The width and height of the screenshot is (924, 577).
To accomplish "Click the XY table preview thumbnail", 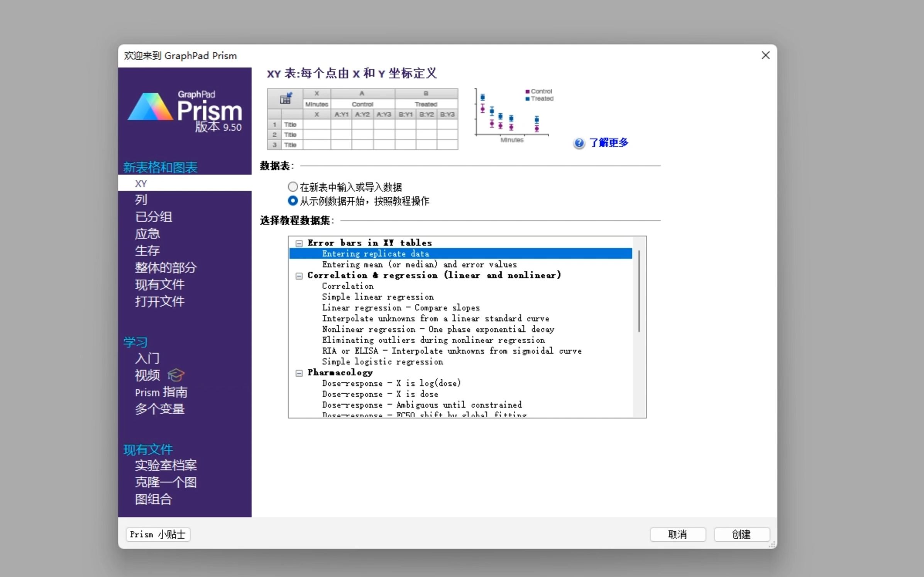I will (362, 119).
